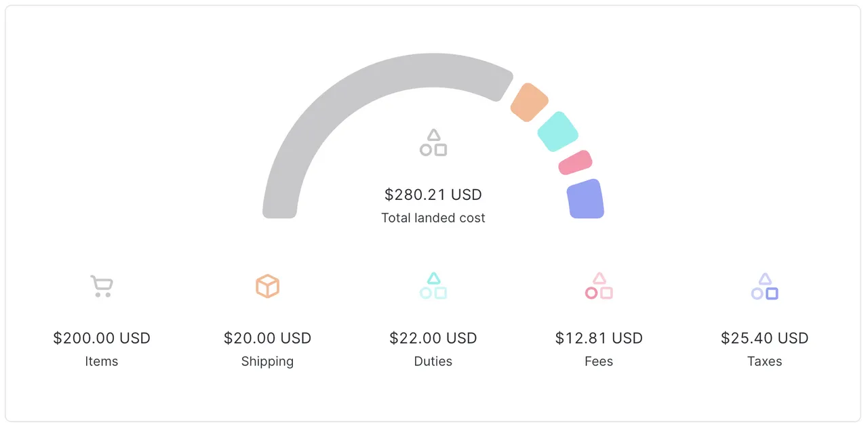Click the Total landed cost label

tap(433, 218)
